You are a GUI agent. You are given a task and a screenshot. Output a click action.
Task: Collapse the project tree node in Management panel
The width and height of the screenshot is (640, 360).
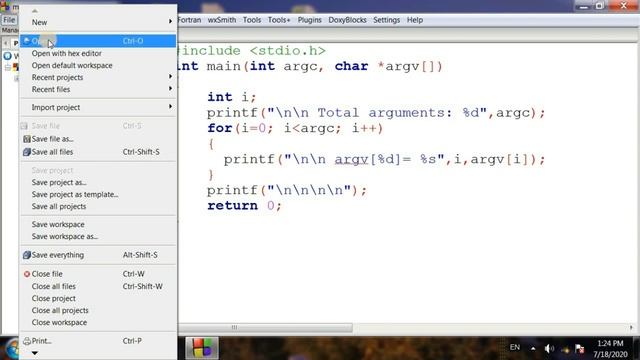(x=8, y=67)
